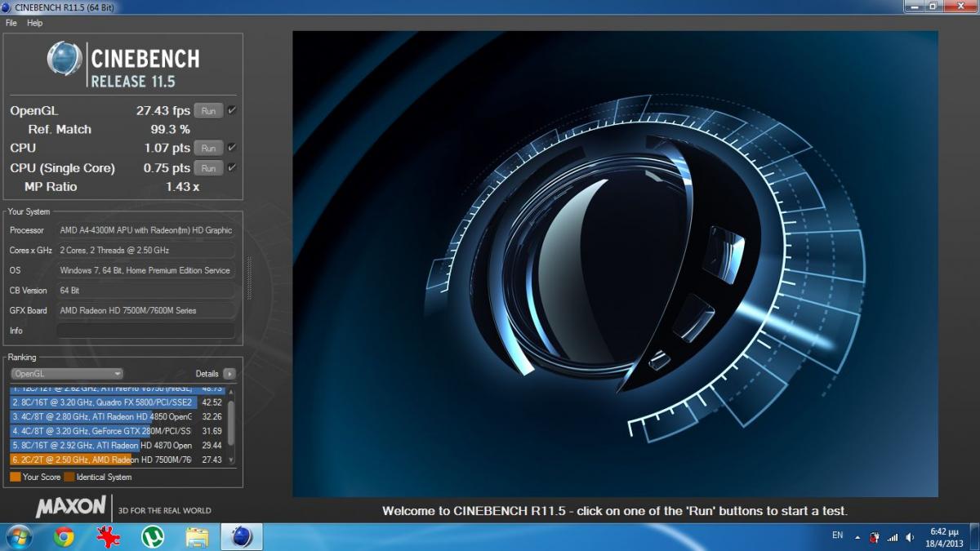Viewport: 980px width, 551px height.
Task: Click the rendered preview image
Action: (x=615, y=264)
